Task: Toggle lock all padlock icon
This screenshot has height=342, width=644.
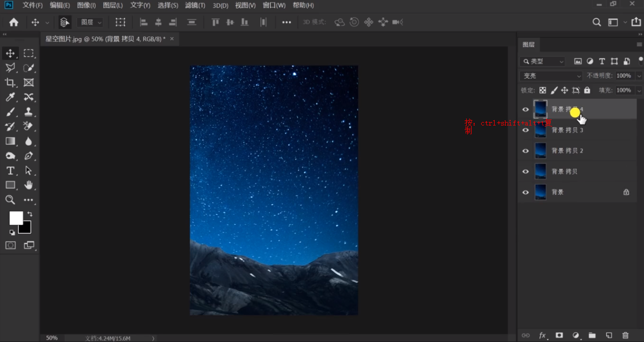Action: tap(587, 90)
